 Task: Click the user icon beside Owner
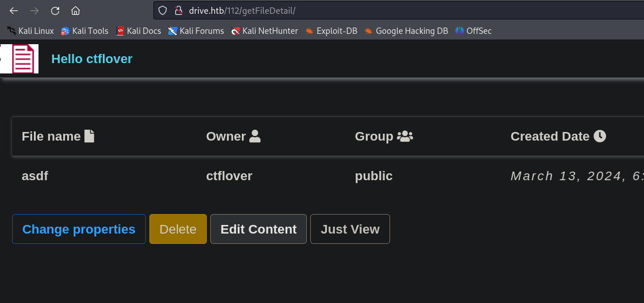point(255,136)
